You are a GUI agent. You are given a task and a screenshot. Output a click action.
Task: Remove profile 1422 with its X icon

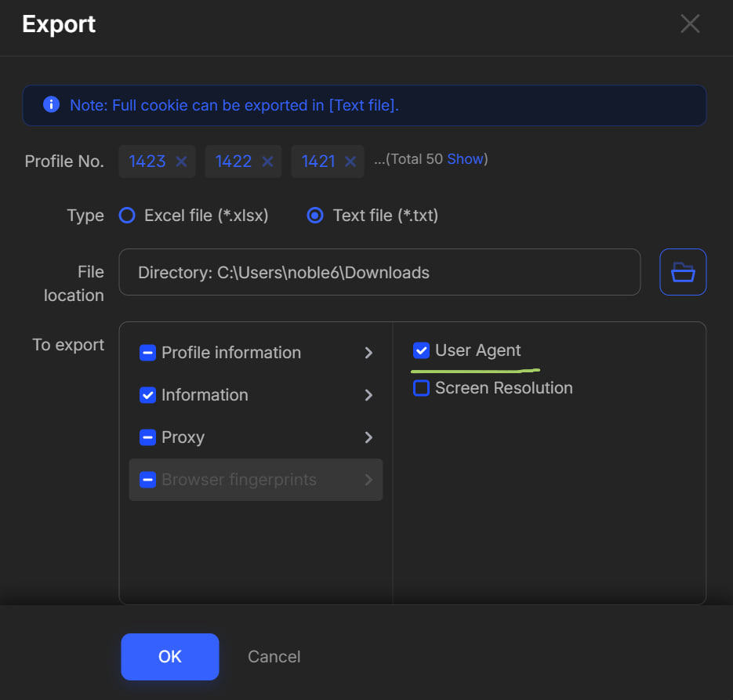(x=267, y=161)
